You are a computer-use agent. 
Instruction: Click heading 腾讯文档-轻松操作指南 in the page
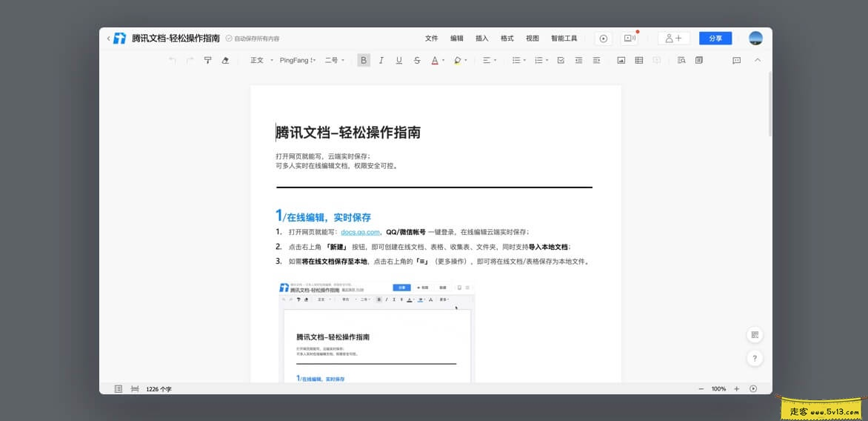tap(348, 133)
